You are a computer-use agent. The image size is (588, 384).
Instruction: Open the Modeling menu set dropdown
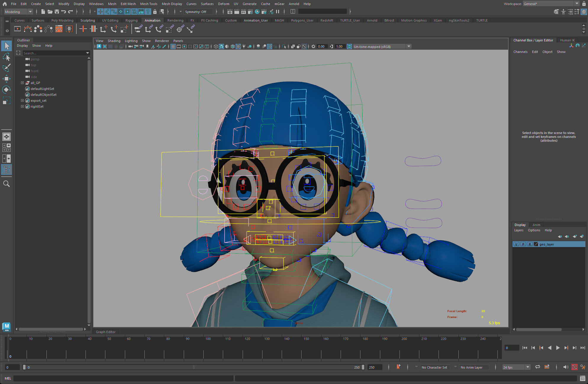(18, 12)
